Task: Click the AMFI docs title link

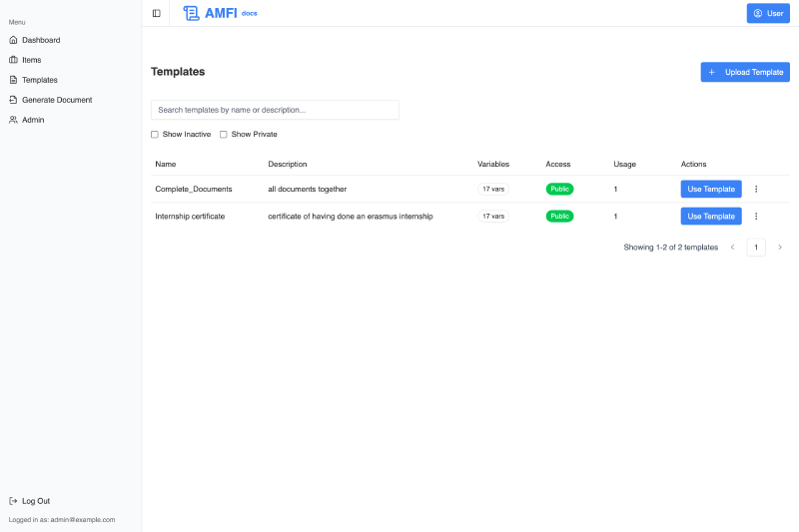Action: (220, 13)
